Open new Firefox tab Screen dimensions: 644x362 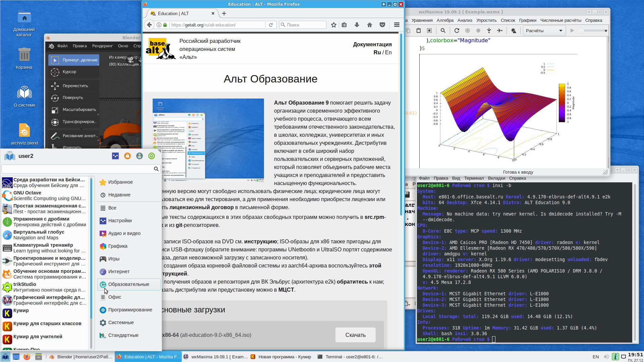coord(224,13)
